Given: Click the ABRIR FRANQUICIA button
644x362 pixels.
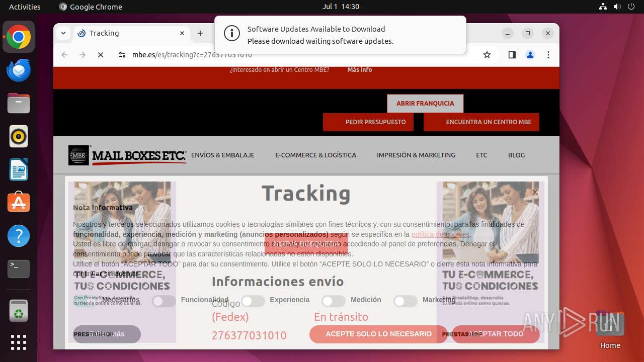Looking at the screenshot, I should (425, 104).
